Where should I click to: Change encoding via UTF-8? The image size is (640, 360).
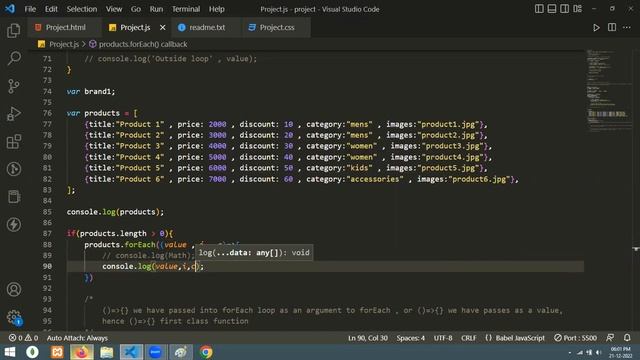click(x=443, y=338)
